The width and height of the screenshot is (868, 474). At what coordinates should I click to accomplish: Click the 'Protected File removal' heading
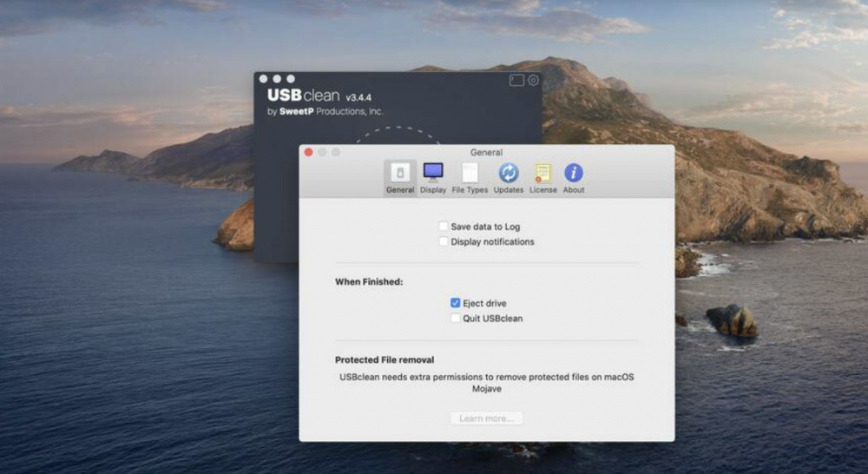(x=385, y=359)
